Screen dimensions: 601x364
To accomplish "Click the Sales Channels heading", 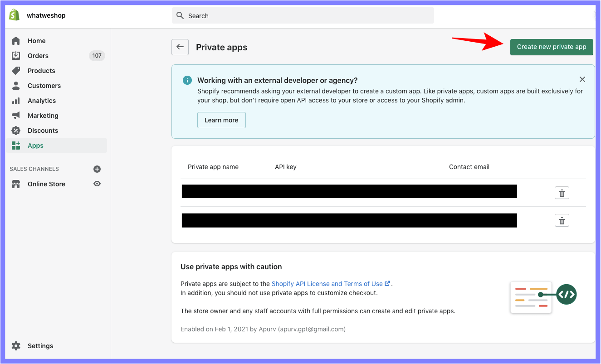I will tap(34, 169).
